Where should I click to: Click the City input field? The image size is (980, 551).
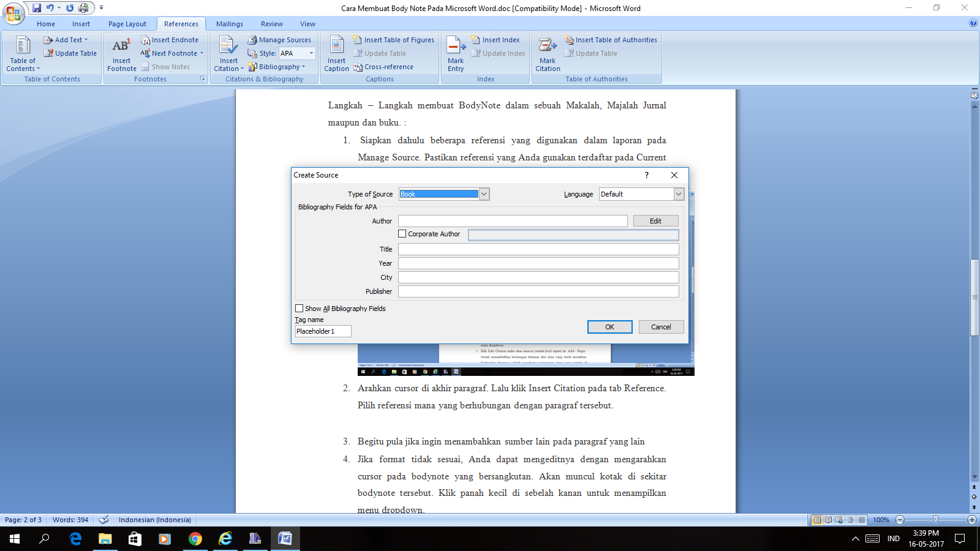tap(538, 277)
